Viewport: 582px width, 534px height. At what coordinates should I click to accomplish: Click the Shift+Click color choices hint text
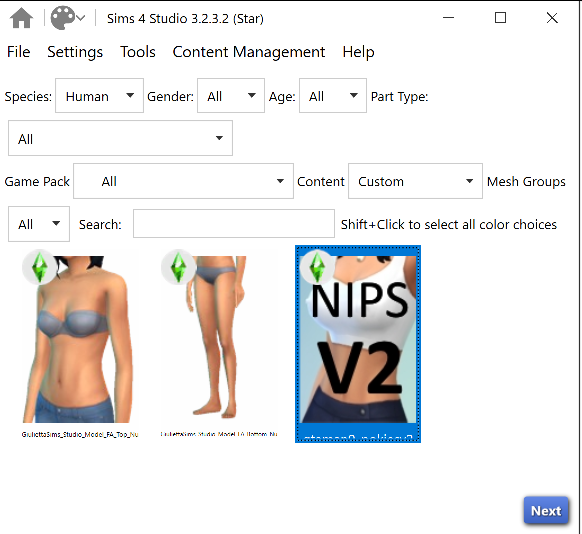tap(449, 225)
